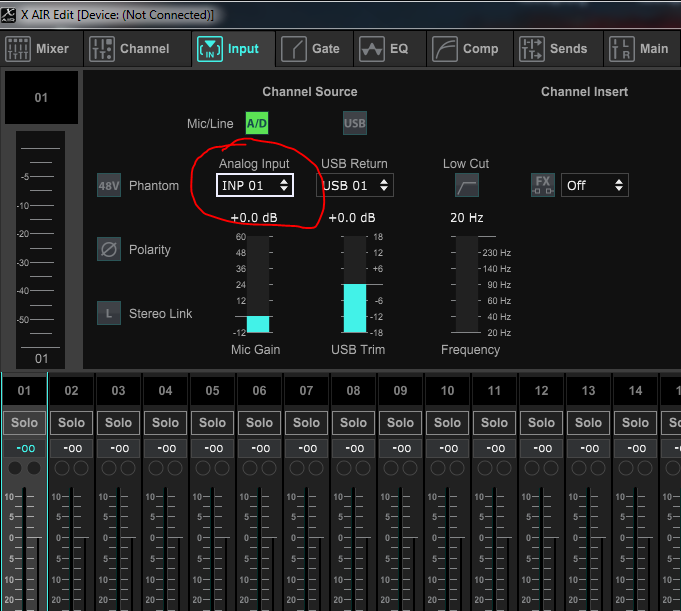Click the Mic Gain slider
Image resolution: width=681 pixels, height=611 pixels.
258,284
